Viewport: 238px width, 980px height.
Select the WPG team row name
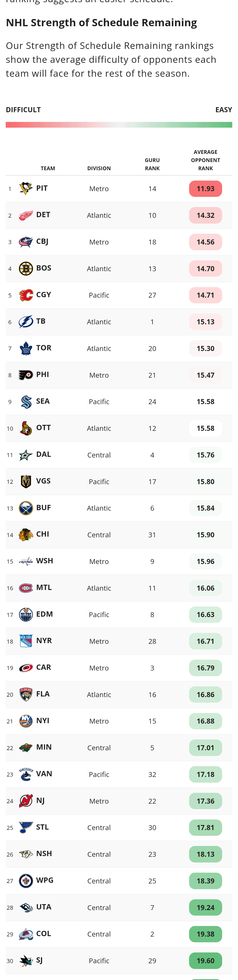click(45, 880)
